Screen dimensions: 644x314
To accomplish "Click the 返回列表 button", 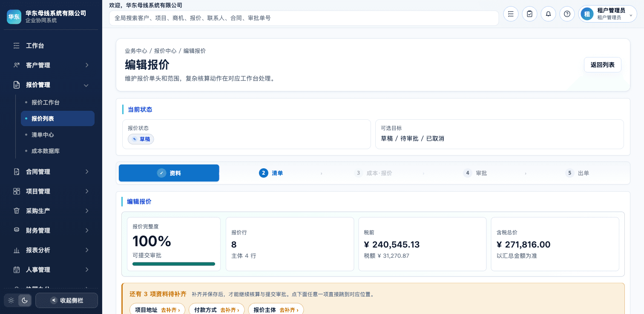I will click(602, 65).
